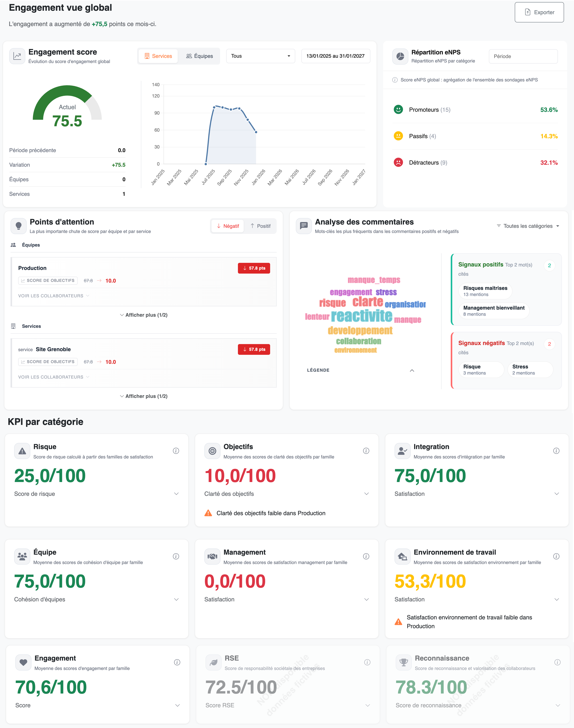Click the Management card info icon
Screen dimensions: 574x728
click(366, 556)
